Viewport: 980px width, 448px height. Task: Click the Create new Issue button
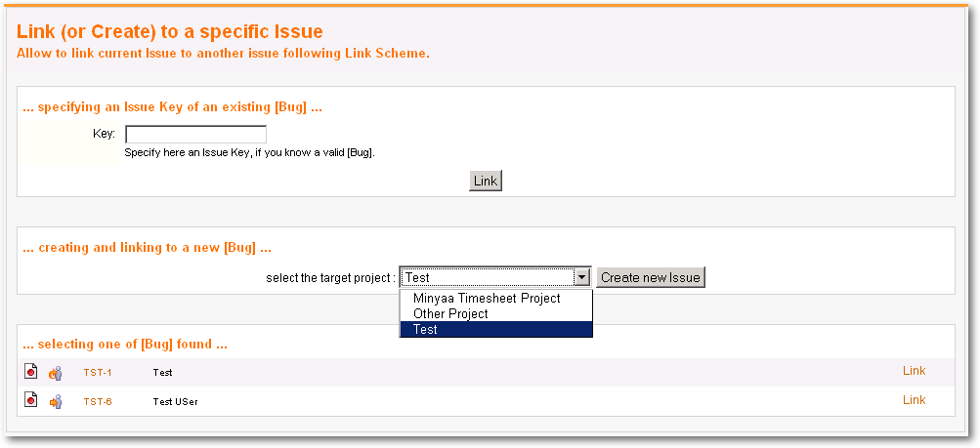651,277
